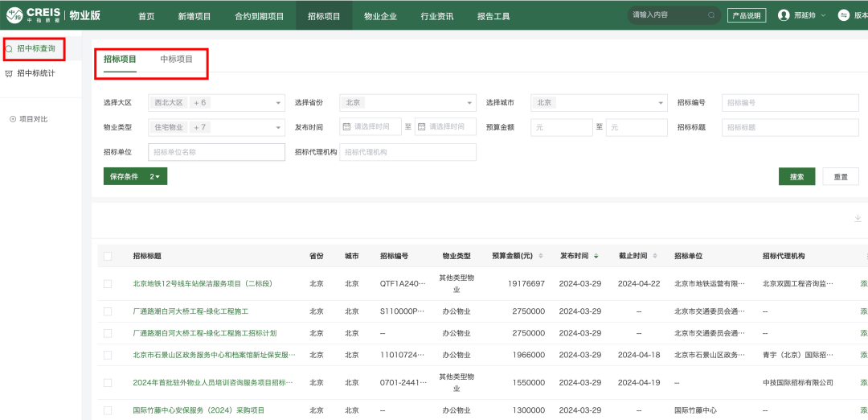Screen dimensions: 868x420
Task: Switch to the 中标项目 tab
Action: pos(176,60)
